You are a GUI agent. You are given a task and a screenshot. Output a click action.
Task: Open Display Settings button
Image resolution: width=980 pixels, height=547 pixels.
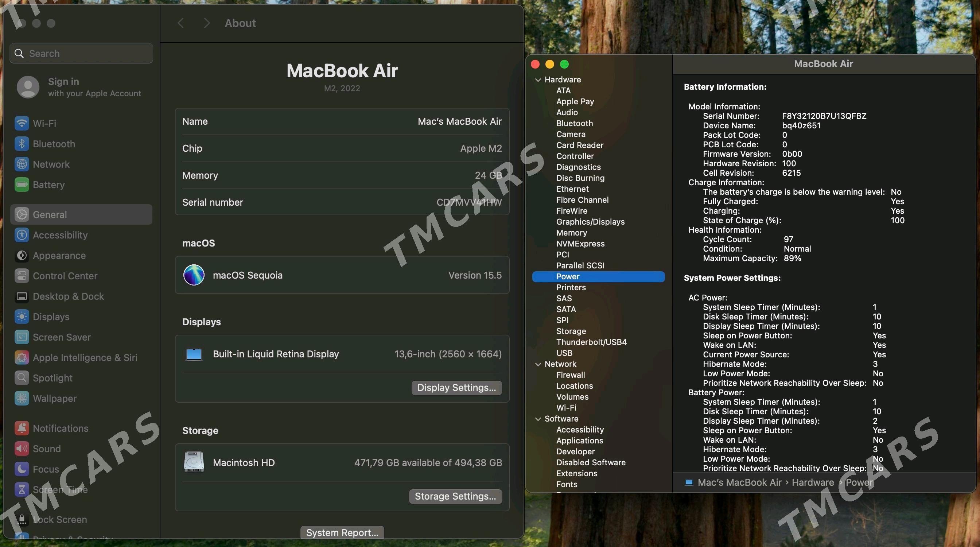pos(456,388)
